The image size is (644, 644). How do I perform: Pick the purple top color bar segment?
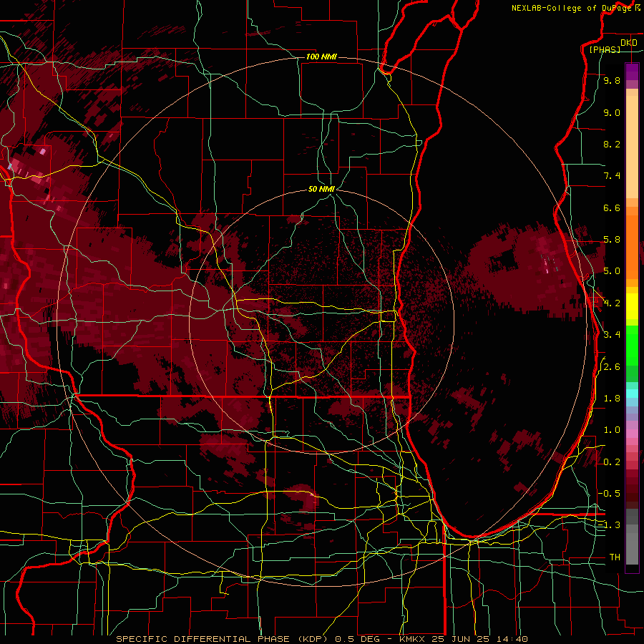click(632, 72)
